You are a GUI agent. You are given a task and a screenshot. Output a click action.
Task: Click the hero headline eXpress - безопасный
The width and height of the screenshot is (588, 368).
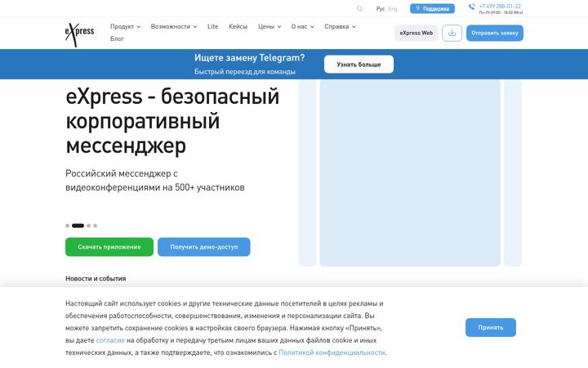point(172,96)
